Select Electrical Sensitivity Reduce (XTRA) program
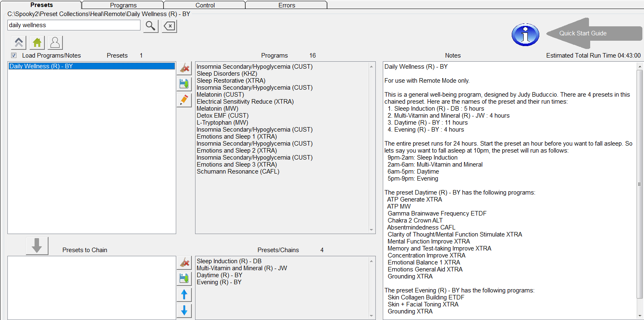Screen dimensions: 644x320 click(x=245, y=102)
